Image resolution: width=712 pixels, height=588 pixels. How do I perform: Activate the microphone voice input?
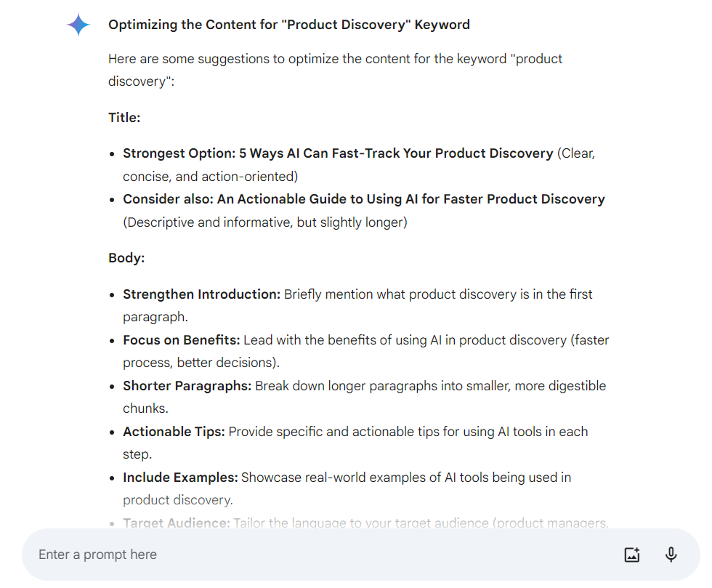click(x=671, y=555)
